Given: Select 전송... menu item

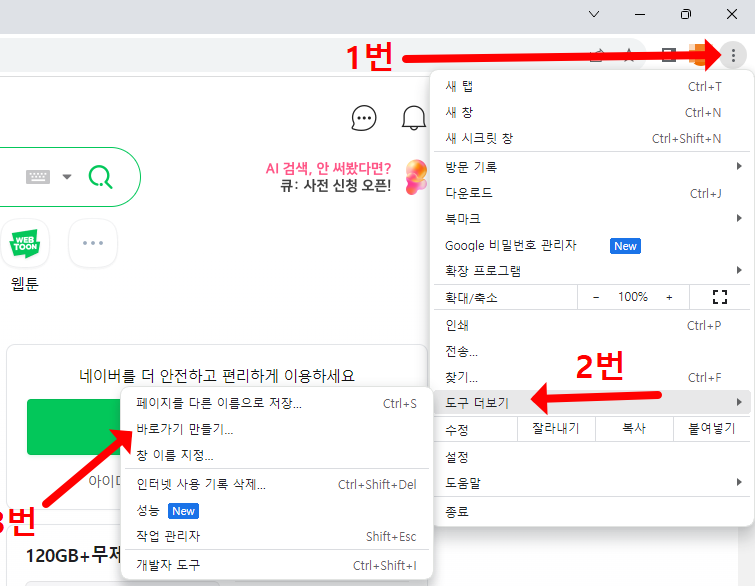Looking at the screenshot, I should (x=592, y=352).
